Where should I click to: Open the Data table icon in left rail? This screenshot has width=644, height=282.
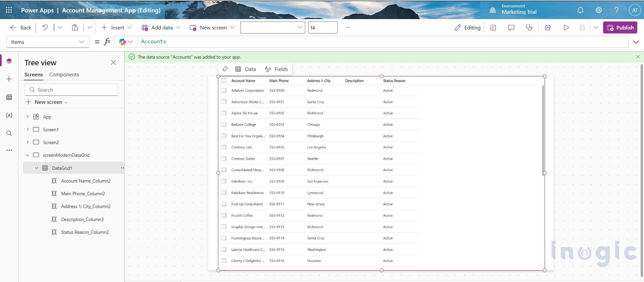[x=9, y=97]
